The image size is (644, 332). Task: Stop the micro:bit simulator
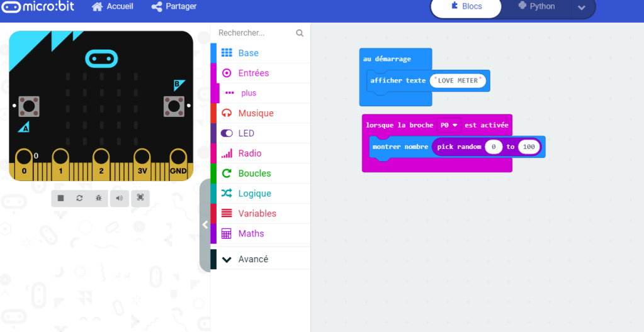coord(60,198)
